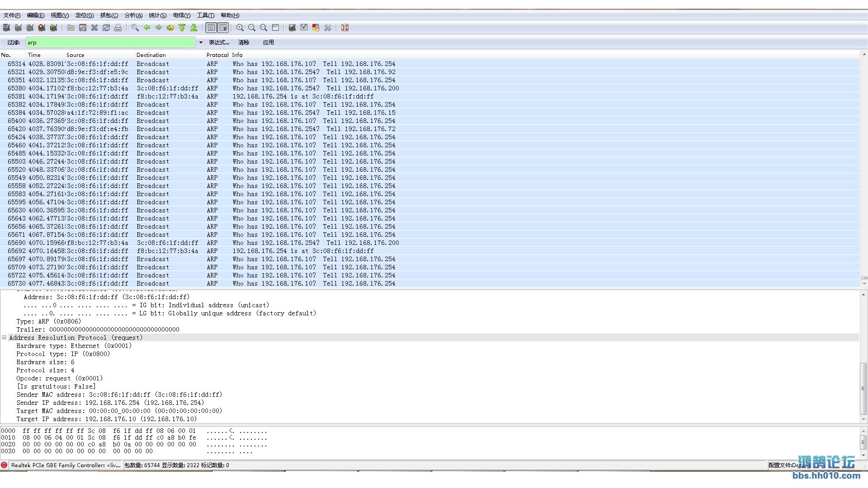Open the 分析(A) menu
Image resolution: width=868 pixels, height=488 pixels.
[x=133, y=15]
